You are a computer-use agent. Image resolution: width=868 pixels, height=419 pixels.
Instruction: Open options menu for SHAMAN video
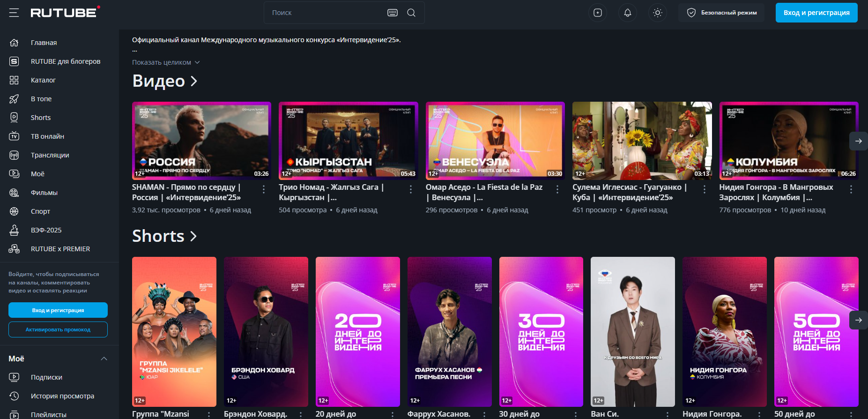pos(264,189)
